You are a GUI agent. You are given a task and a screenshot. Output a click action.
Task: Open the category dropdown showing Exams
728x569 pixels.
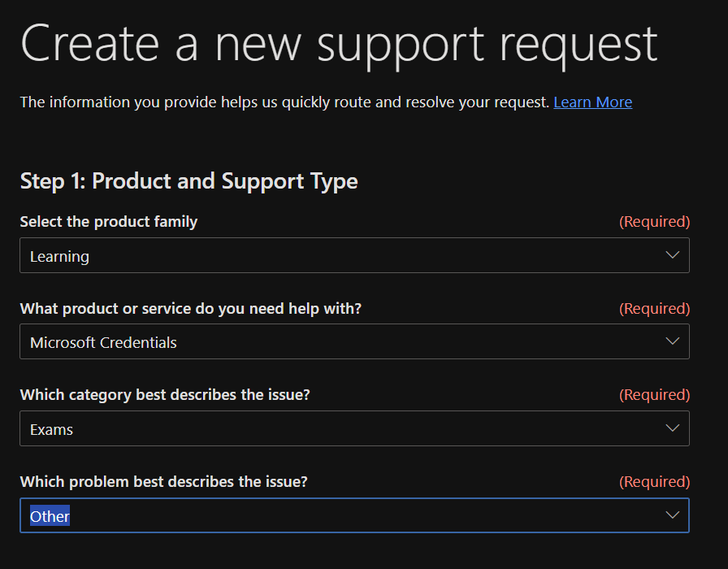point(354,428)
